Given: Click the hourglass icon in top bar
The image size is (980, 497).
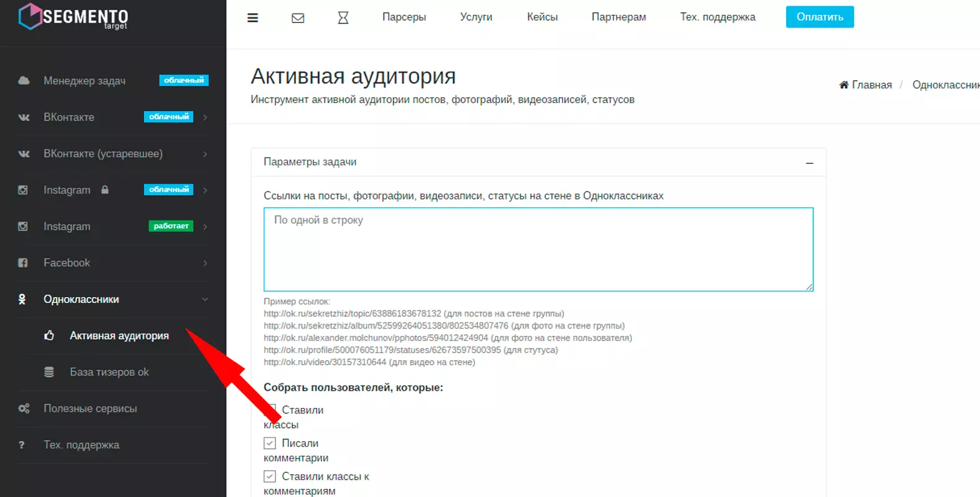Looking at the screenshot, I should pyautogui.click(x=343, y=18).
